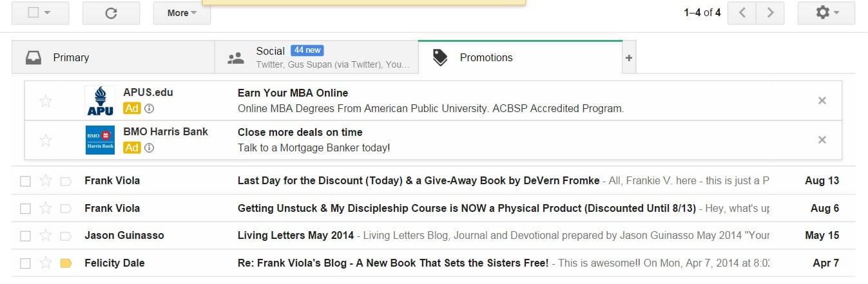Go to the next page of emails
Screen dimensions: 868x284
click(770, 13)
